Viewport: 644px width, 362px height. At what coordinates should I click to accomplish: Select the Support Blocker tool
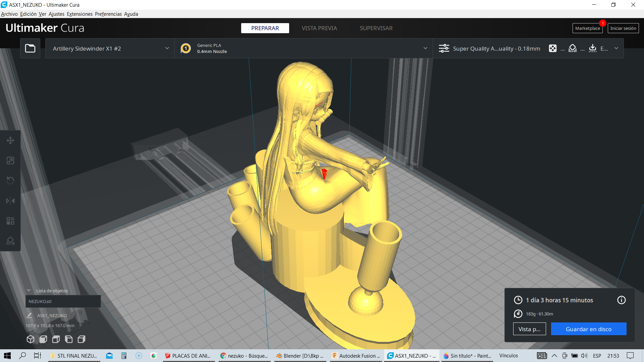point(10,241)
